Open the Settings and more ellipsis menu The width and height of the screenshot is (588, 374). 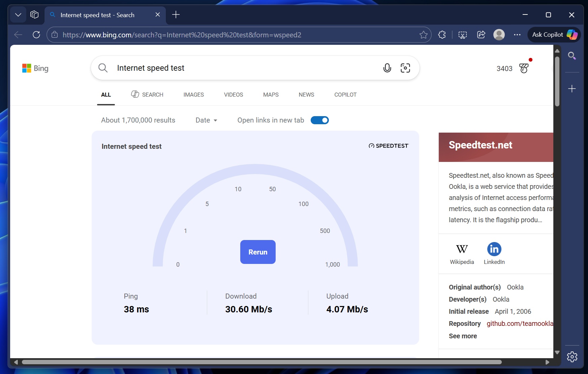pos(517,35)
